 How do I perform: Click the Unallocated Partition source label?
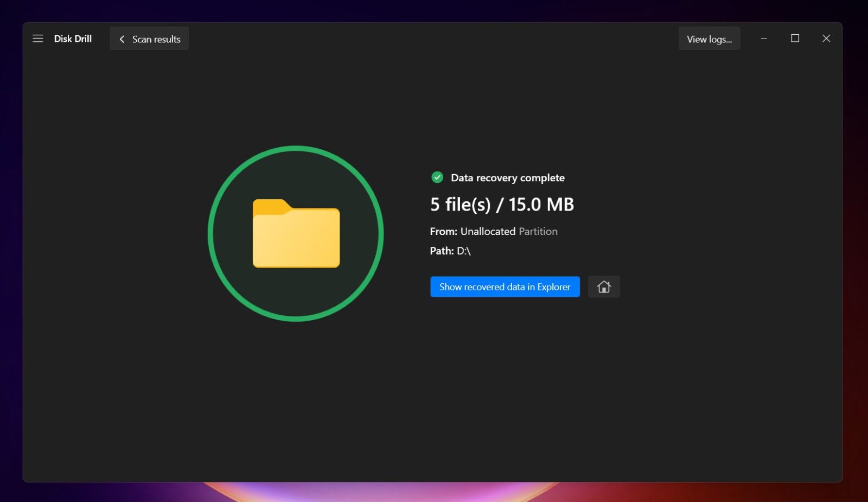(x=508, y=231)
